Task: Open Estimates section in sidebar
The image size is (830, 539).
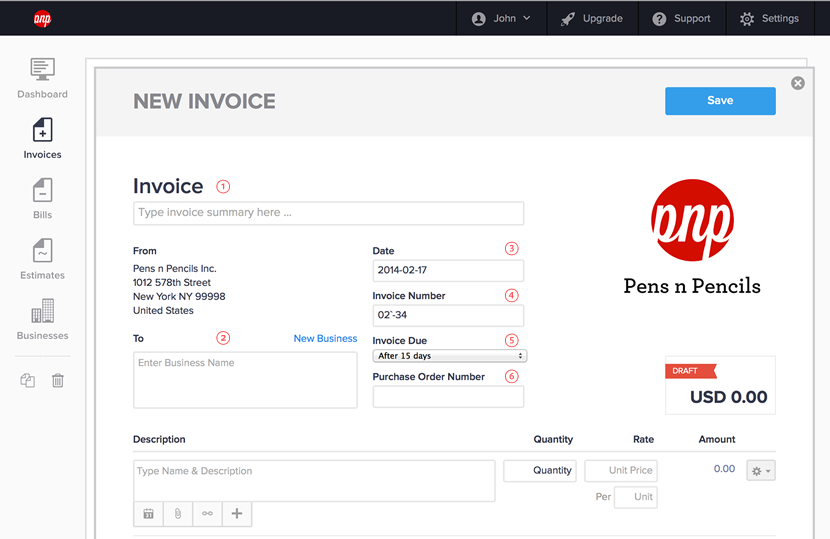Action: click(42, 259)
